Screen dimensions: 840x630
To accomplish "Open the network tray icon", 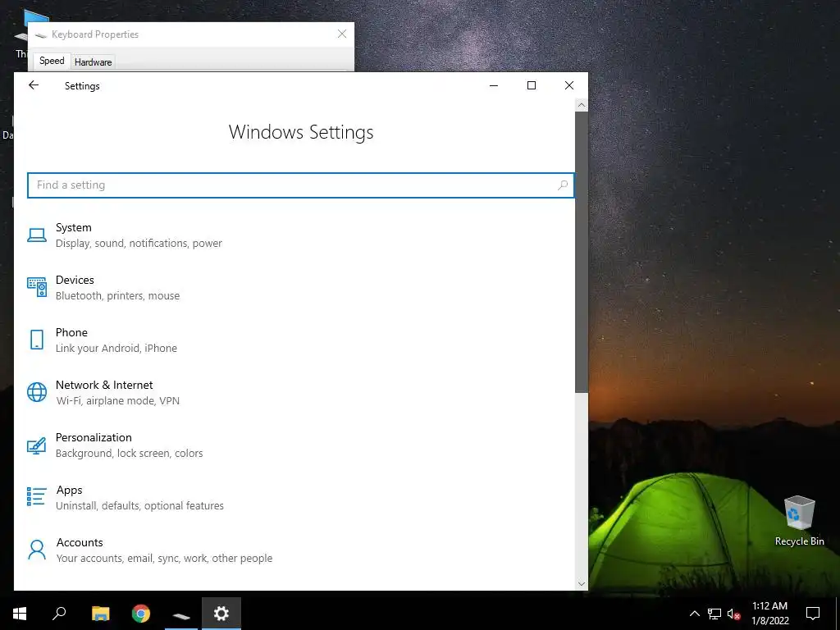I will pos(714,614).
